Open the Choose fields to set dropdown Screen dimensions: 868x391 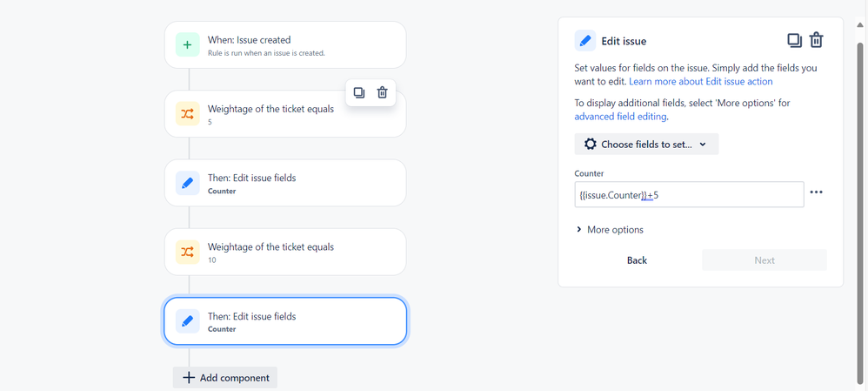coord(646,145)
